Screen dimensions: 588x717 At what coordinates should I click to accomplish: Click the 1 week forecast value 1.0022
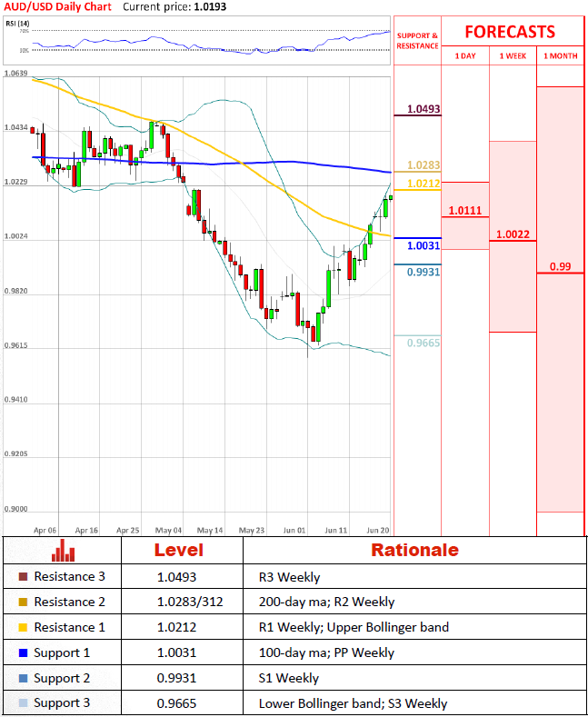(513, 234)
